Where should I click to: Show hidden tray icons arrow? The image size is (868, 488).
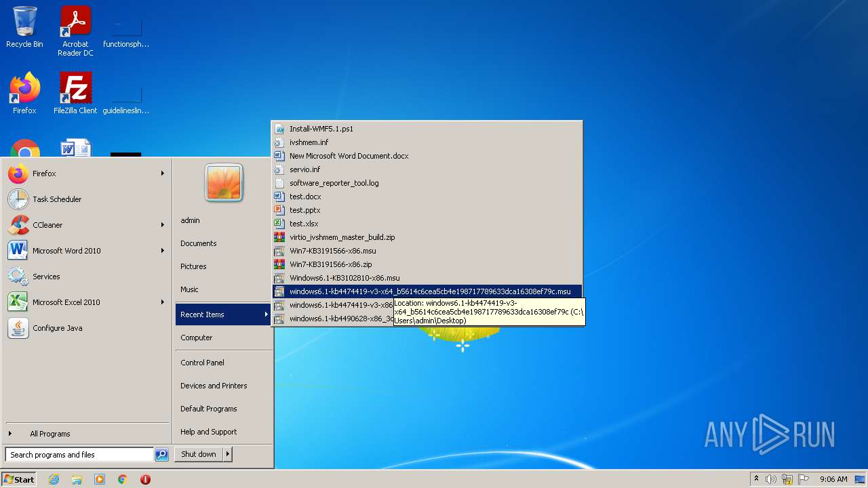(x=756, y=479)
